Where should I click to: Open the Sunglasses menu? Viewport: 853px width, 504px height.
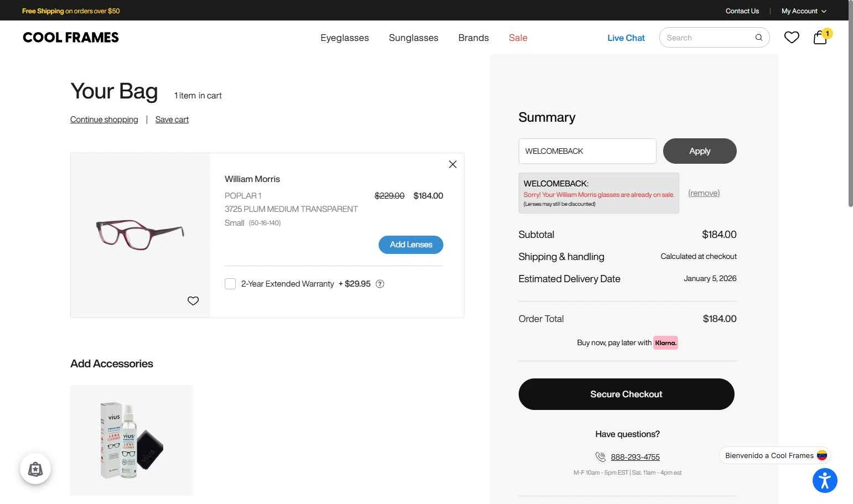pyautogui.click(x=413, y=38)
